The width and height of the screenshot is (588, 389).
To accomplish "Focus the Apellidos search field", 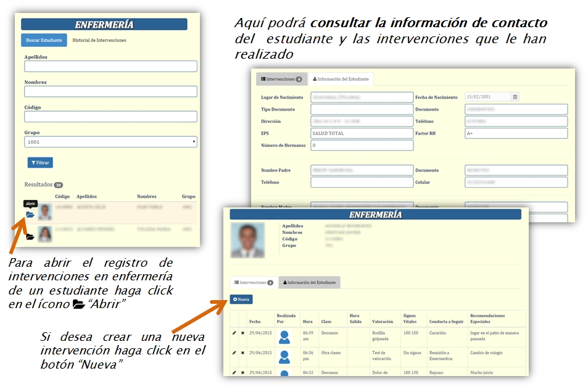I will (x=110, y=67).
